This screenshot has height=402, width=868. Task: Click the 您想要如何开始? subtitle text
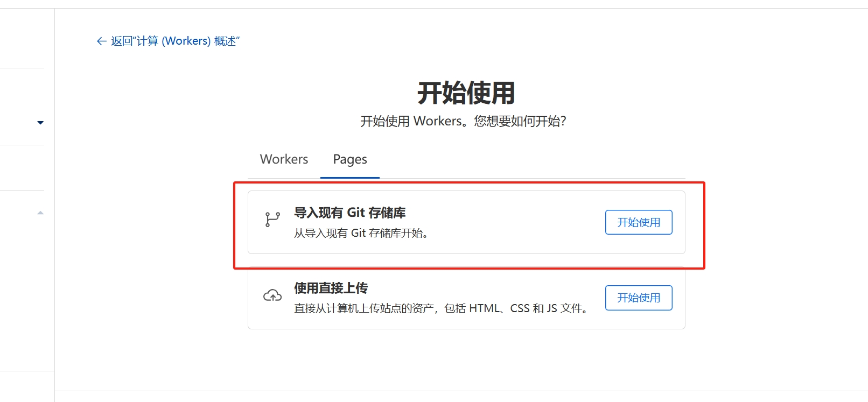520,121
